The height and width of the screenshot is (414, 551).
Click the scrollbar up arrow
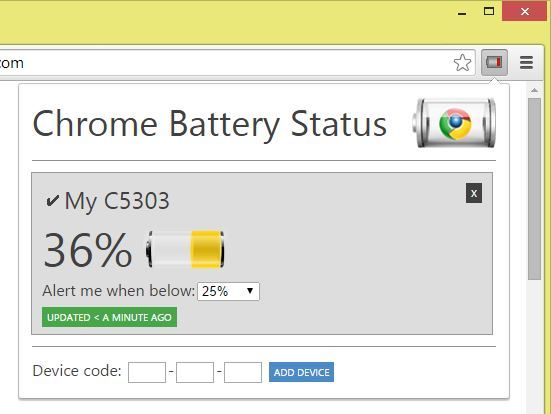pyautogui.click(x=534, y=90)
